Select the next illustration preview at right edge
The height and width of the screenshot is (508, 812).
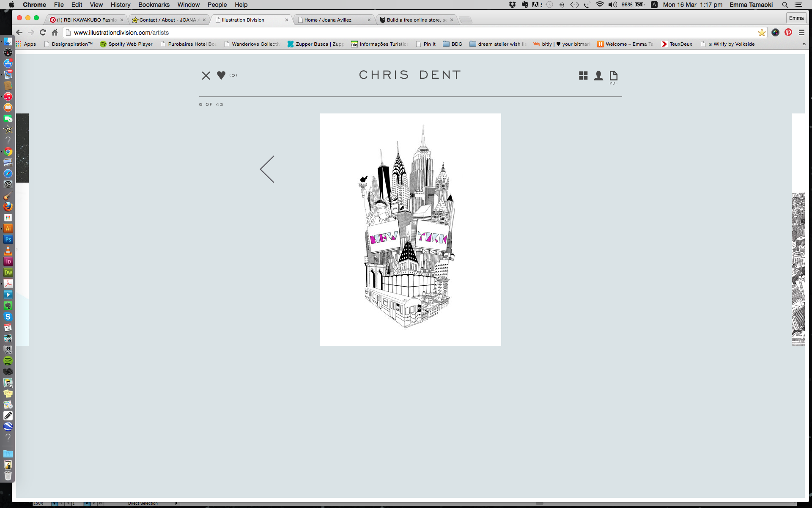pos(798,230)
